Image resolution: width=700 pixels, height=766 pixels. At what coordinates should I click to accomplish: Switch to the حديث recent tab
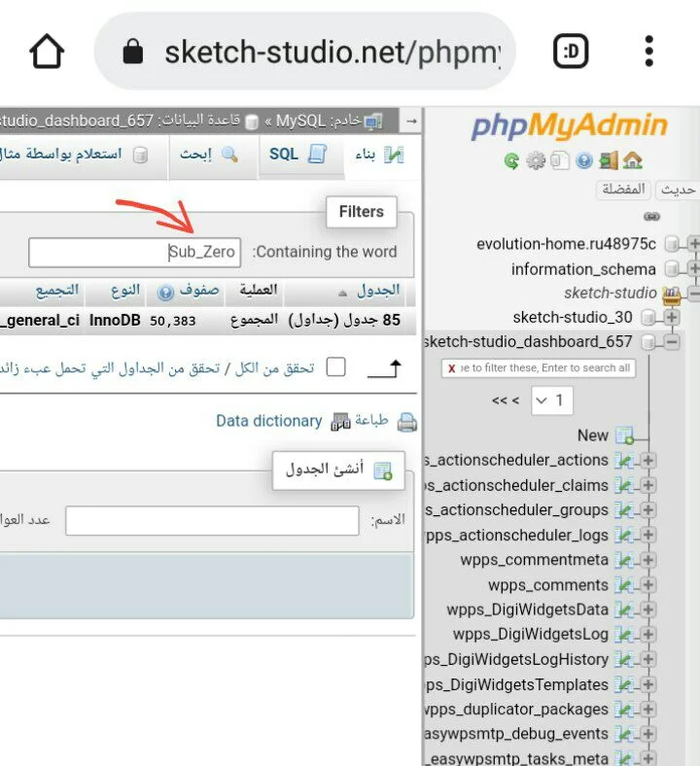(x=679, y=190)
